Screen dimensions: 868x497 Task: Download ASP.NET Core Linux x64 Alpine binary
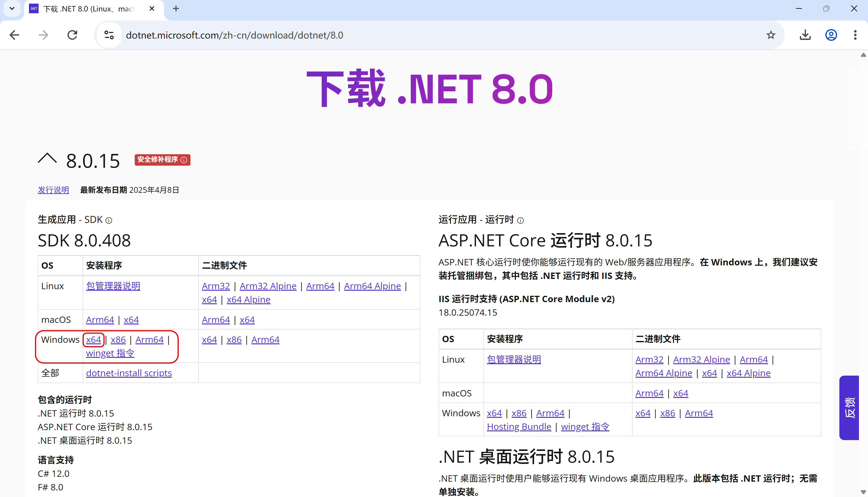click(748, 373)
